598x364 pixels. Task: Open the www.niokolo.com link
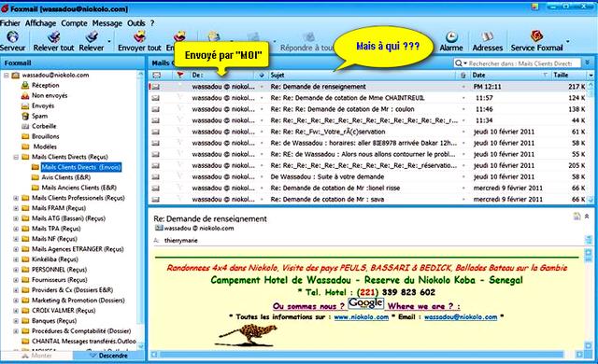(362, 317)
